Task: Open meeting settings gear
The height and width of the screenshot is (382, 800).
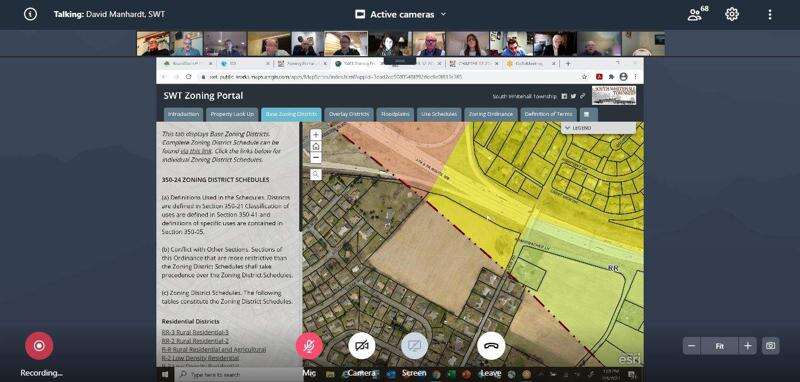Action: [732, 14]
